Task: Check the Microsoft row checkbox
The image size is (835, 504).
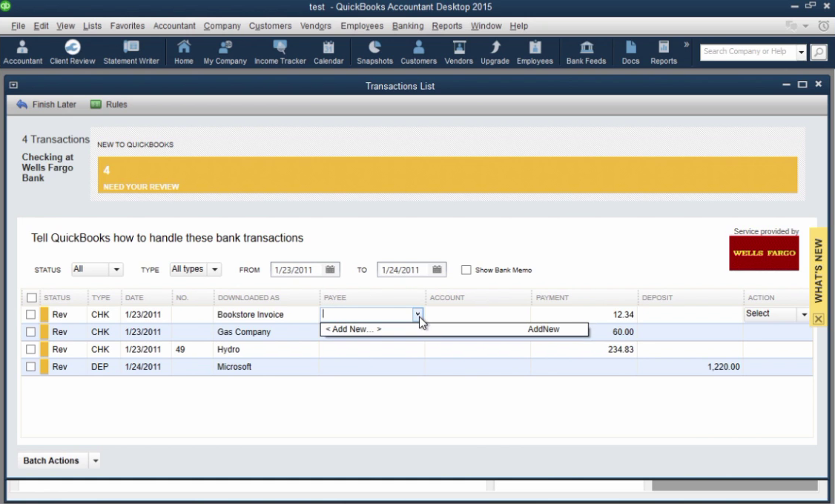Action: coord(31,367)
